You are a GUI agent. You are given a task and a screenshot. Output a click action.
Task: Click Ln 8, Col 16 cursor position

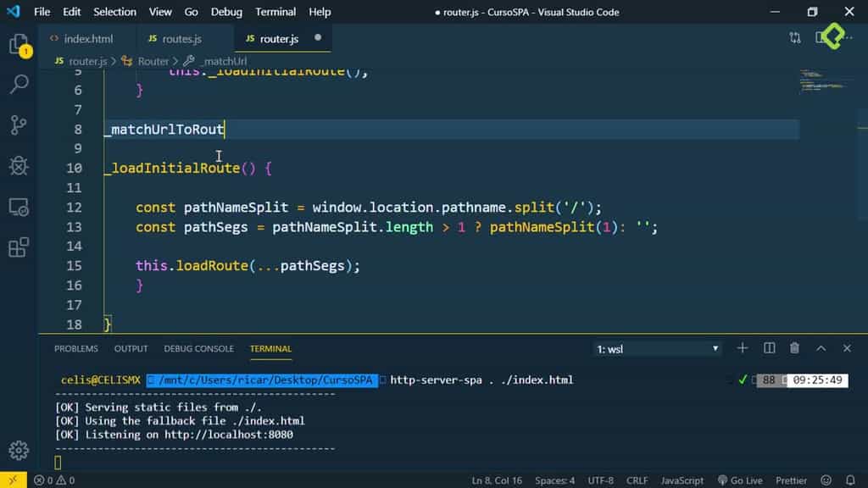pos(497,480)
